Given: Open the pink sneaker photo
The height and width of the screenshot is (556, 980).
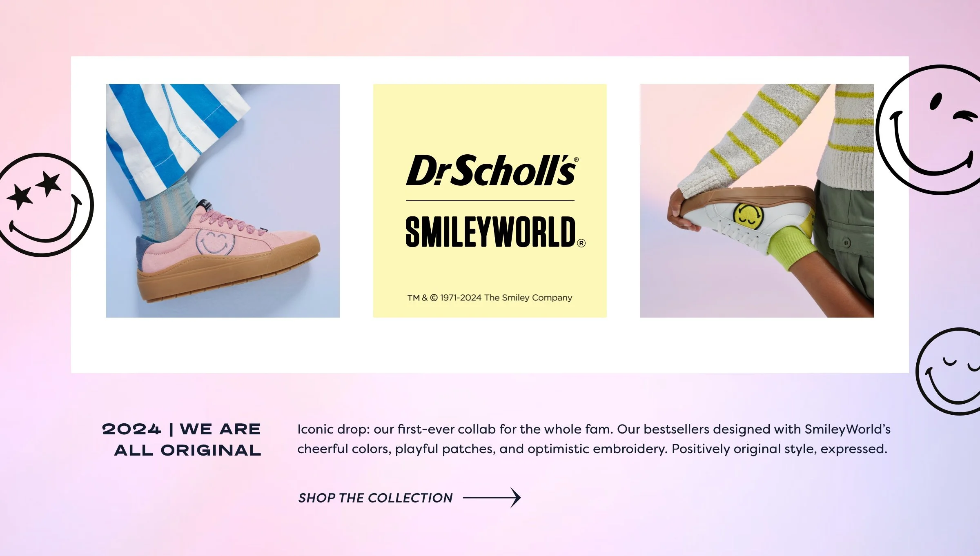Looking at the screenshot, I should 223,201.
